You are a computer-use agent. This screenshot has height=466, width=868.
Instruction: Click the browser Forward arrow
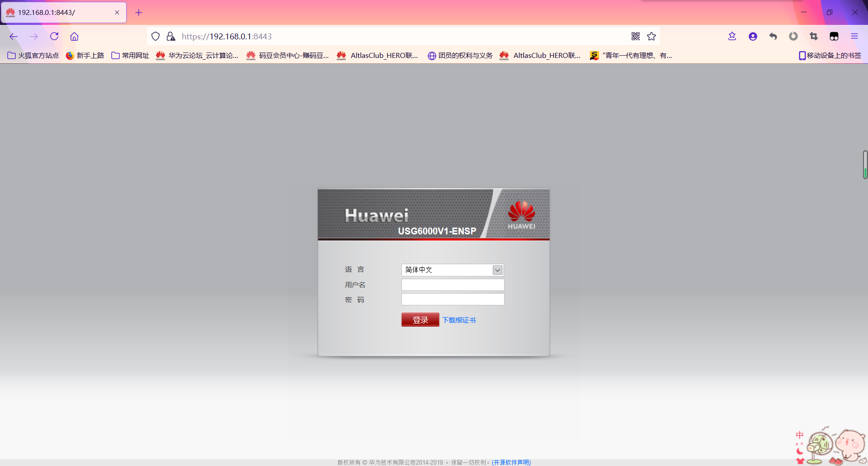point(34,37)
